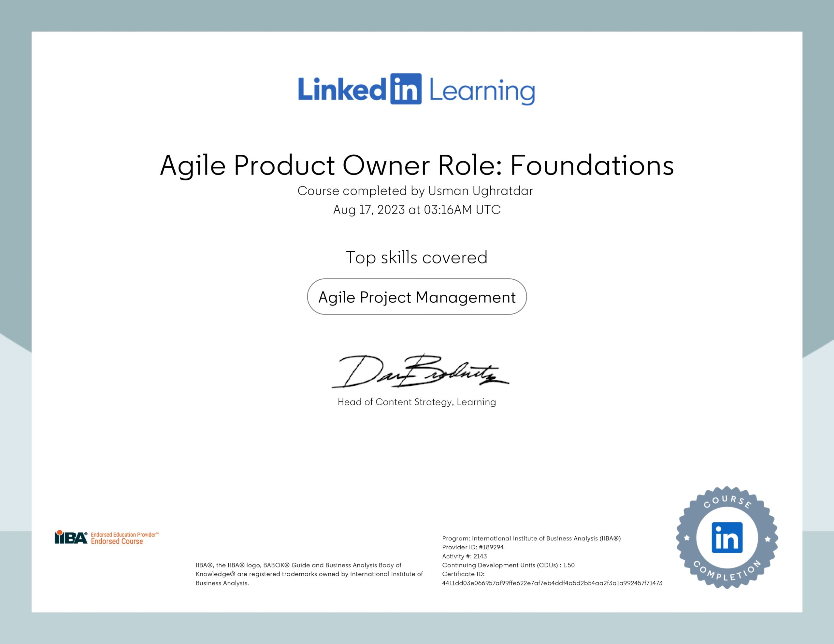Click the signature above Head of Content Strategy
The height and width of the screenshot is (644, 834).
(420, 371)
